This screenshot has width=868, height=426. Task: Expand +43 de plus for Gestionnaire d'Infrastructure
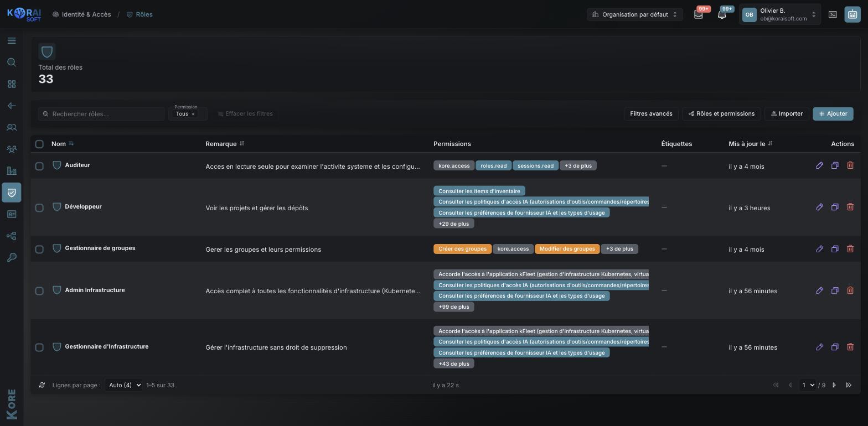(453, 363)
